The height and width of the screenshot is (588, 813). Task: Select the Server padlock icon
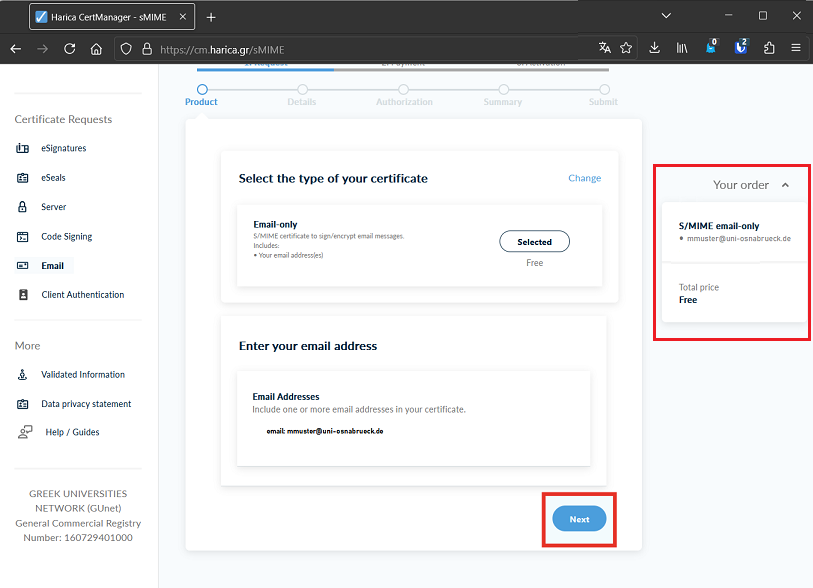click(22, 207)
